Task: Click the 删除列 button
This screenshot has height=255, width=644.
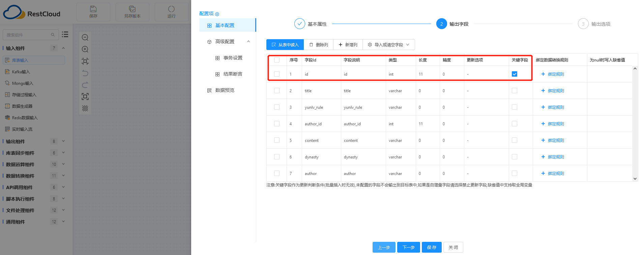Action: pos(319,45)
